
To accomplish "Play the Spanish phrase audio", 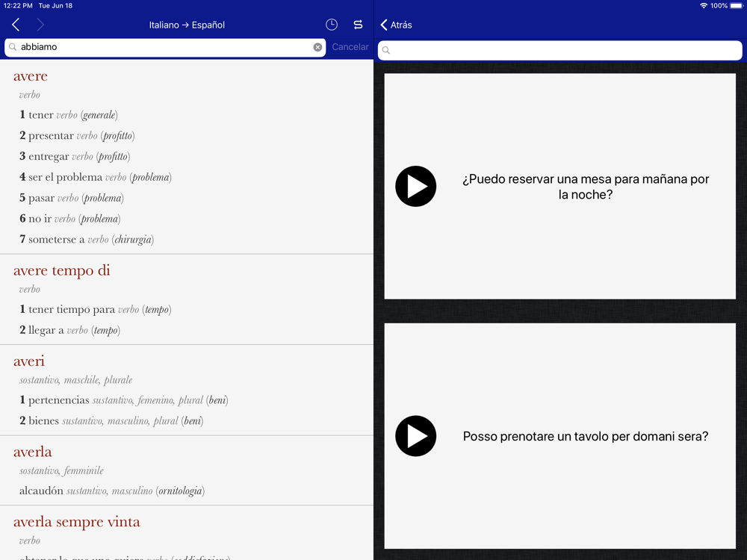I will pyautogui.click(x=415, y=186).
